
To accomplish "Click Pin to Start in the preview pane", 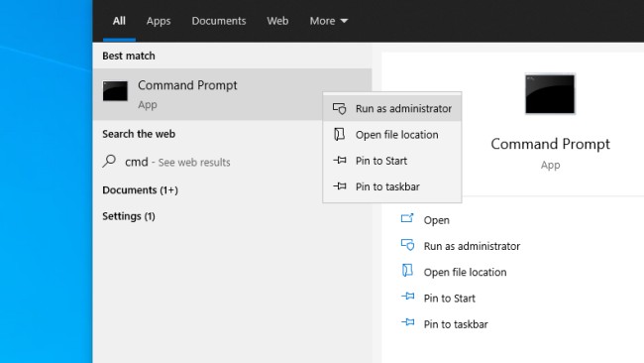I will point(450,299).
